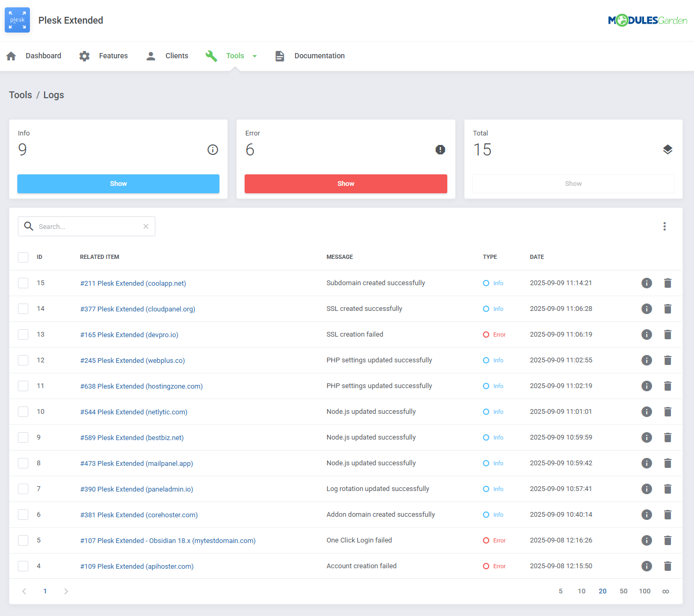Open the next page using the right chevron

click(x=66, y=591)
